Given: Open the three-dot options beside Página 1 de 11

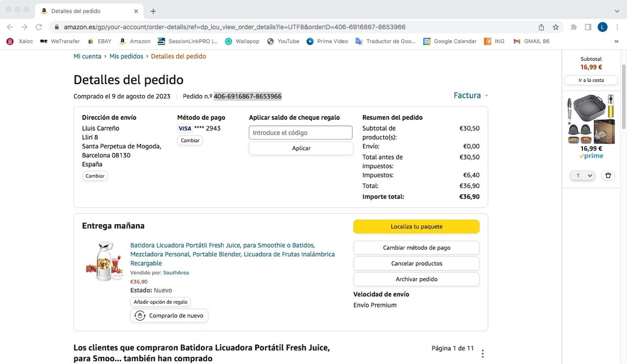Looking at the screenshot, I should (482, 353).
